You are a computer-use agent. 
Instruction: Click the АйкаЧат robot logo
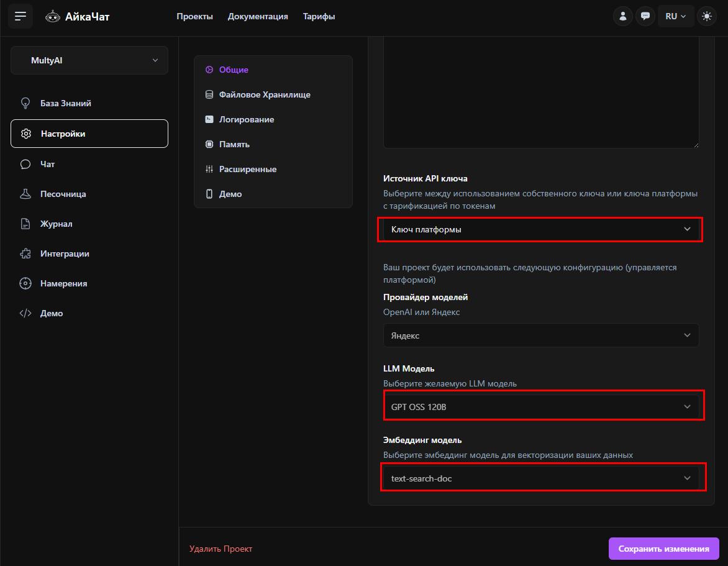[x=53, y=17]
